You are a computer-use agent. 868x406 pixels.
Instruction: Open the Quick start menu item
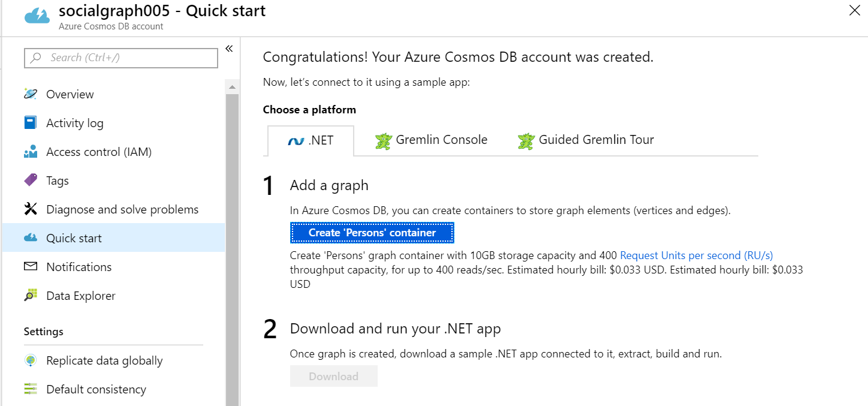coord(74,238)
